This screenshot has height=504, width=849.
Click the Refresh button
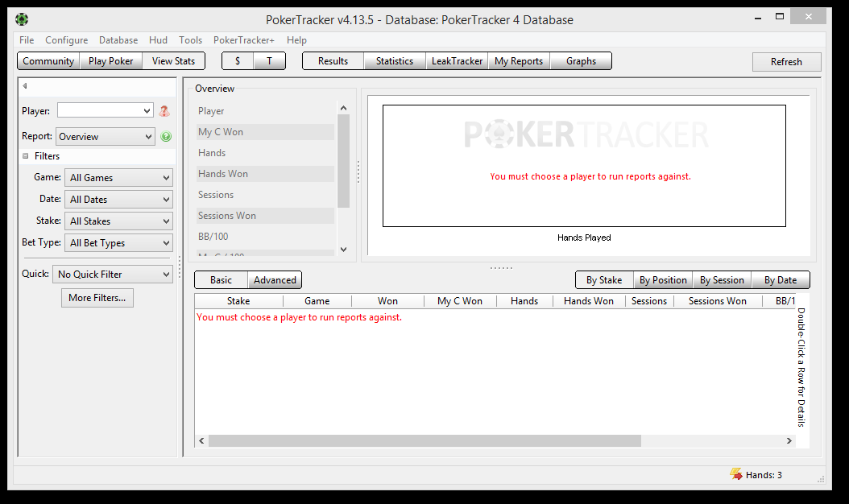tap(786, 62)
